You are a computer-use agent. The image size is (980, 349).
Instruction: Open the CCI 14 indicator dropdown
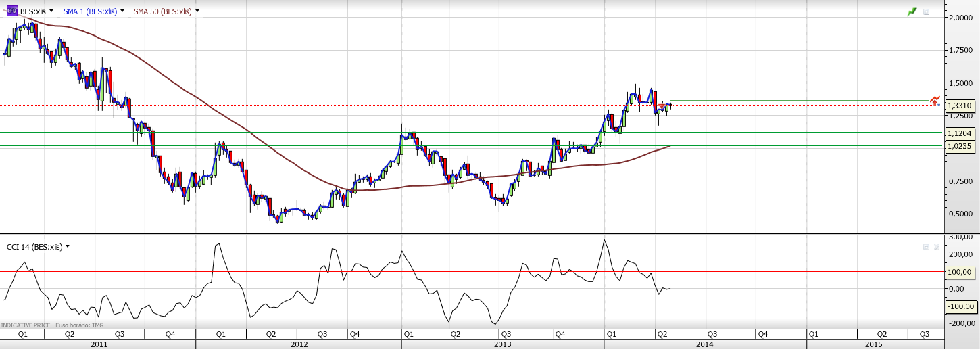68,247
